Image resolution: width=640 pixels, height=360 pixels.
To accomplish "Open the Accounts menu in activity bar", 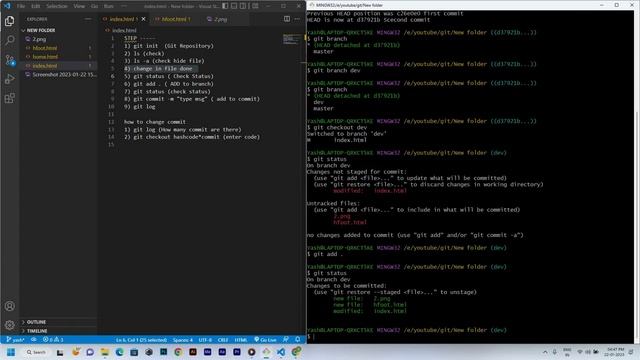I will 9,306.
